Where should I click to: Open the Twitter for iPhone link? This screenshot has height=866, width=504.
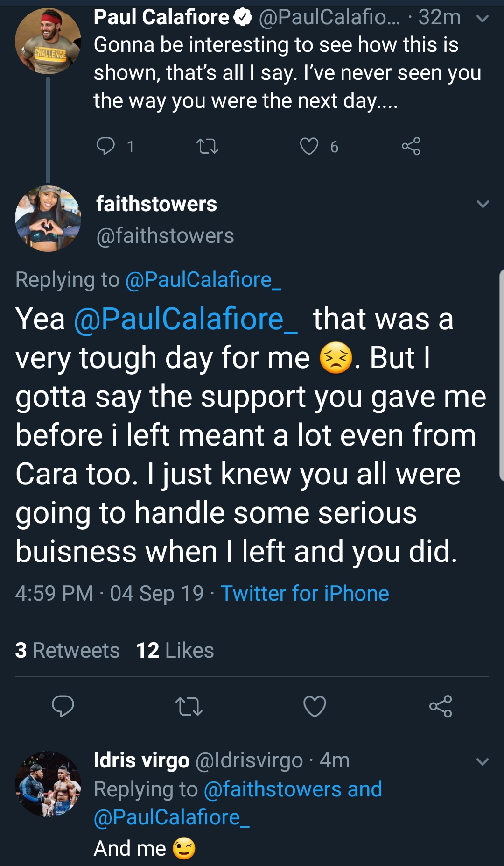[305, 594]
